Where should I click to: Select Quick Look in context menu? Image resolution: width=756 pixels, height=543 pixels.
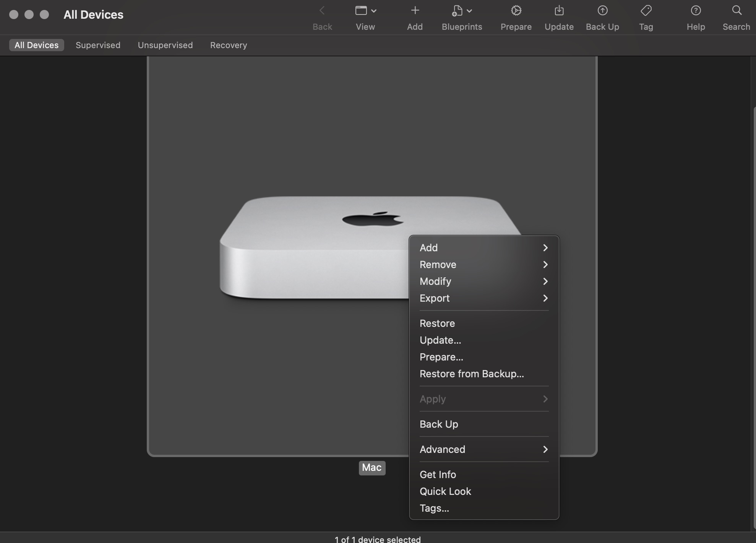point(445,491)
